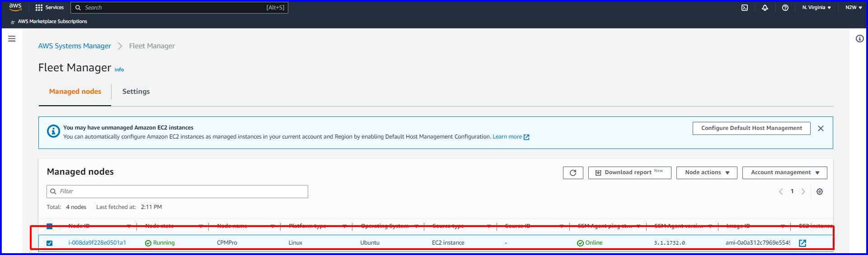
Task: Switch to the Settings tab
Action: click(136, 92)
